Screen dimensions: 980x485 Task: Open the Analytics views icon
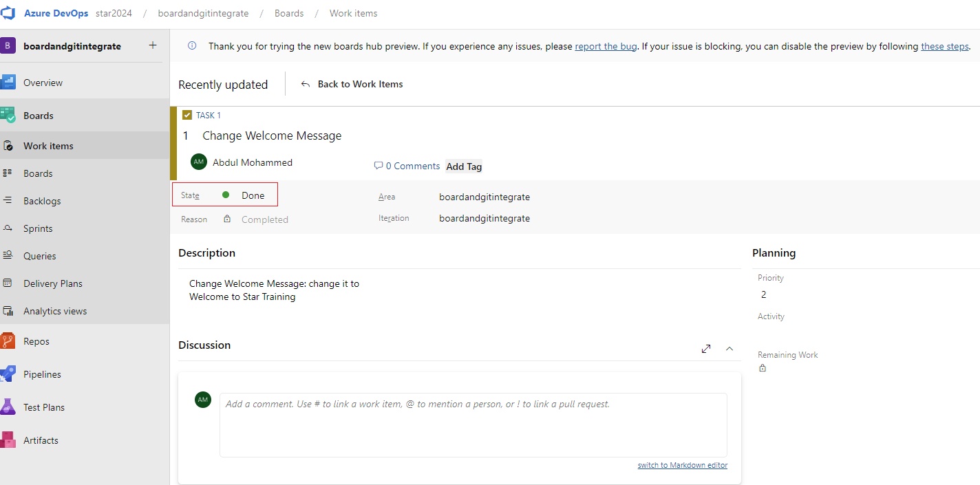coord(8,311)
